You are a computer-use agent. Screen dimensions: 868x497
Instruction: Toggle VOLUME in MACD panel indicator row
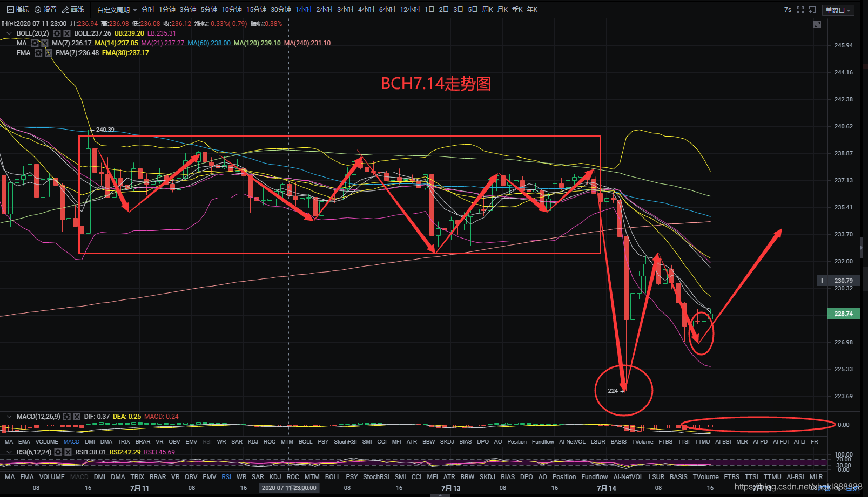coord(47,442)
